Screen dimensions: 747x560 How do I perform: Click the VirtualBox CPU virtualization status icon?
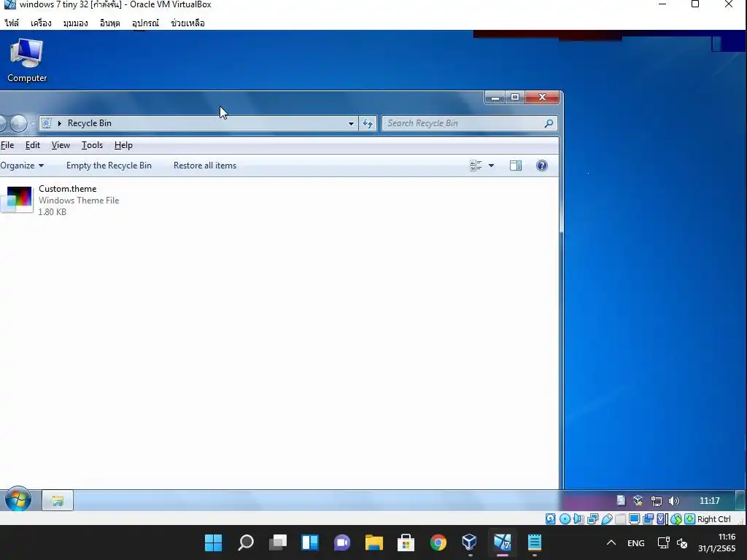661,518
